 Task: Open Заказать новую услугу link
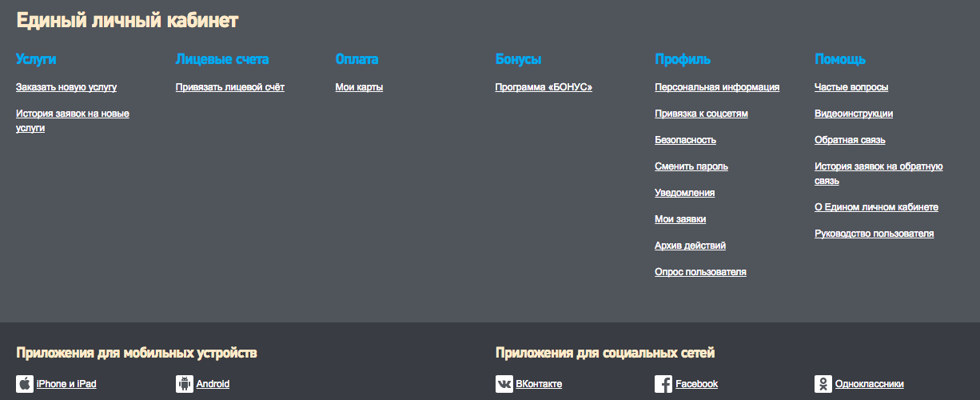(x=66, y=87)
